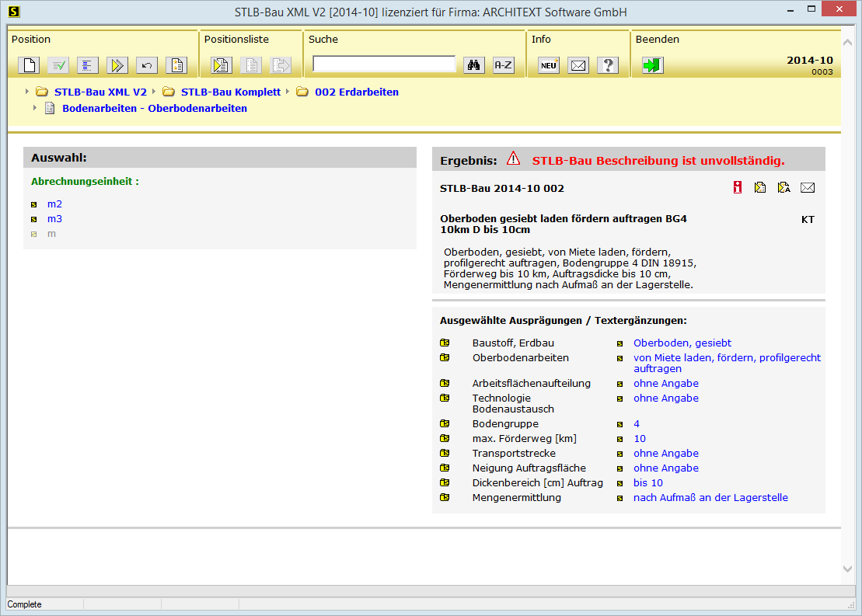Click the starred document icon under Position
Screen dimensions: 862x616
(x=176, y=65)
